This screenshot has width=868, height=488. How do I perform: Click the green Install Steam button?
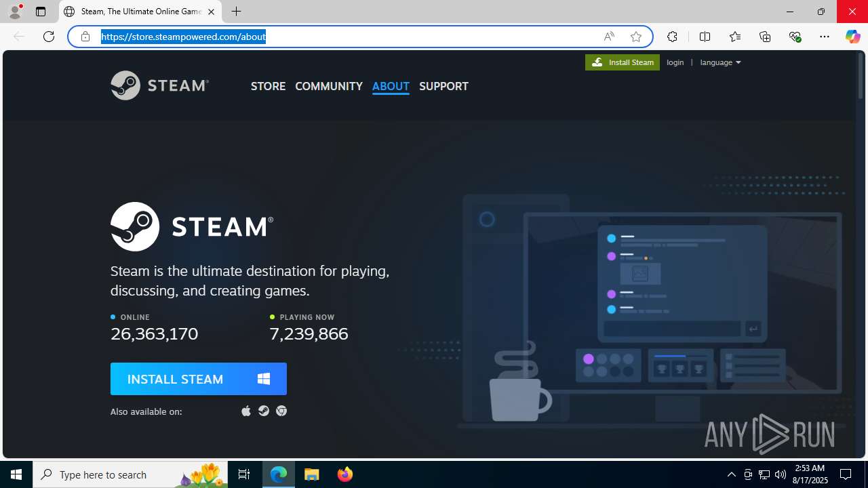[x=623, y=62]
